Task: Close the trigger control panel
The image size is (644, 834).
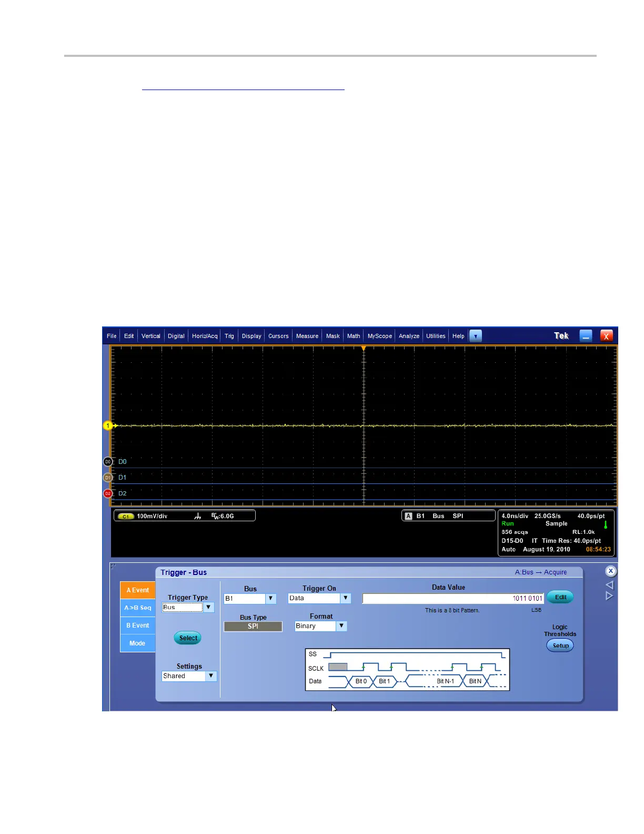Action: click(610, 571)
